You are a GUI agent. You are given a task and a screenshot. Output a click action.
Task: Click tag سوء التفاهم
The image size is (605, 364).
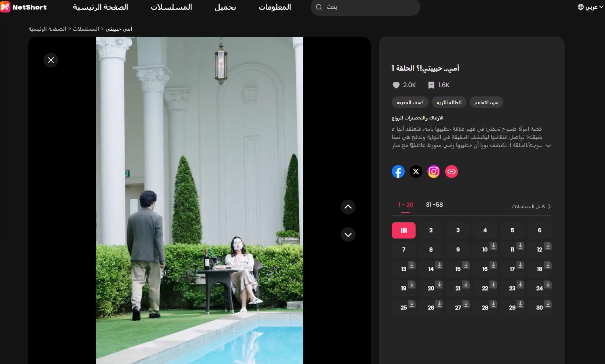(x=486, y=103)
